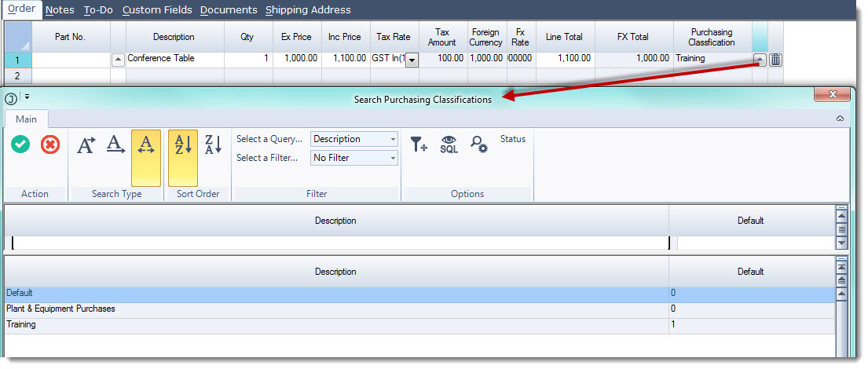The width and height of the screenshot is (868, 369).
Task: Open the Tax Rate dropdown on row 1
Action: [x=412, y=61]
